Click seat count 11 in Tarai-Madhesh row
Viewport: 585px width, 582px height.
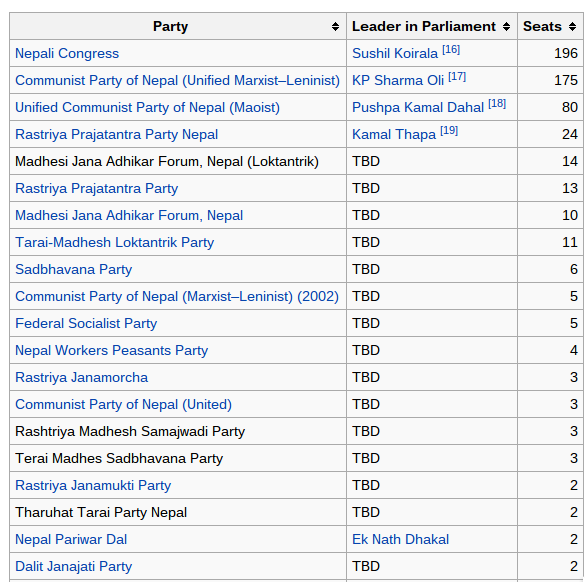click(570, 242)
